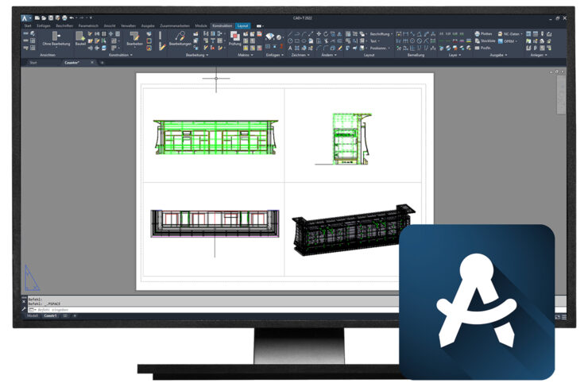Open the NC-Daten dropdown

[x=512, y=33]
